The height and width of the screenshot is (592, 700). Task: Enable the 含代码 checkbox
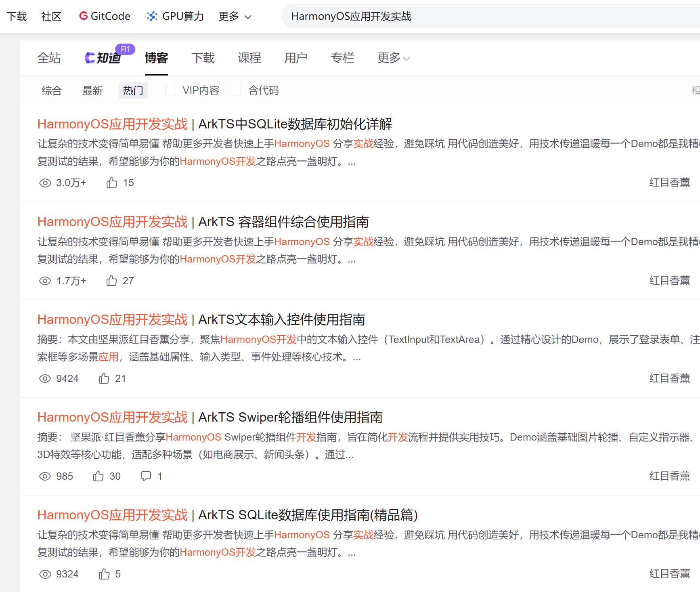[x=236, y=90]
